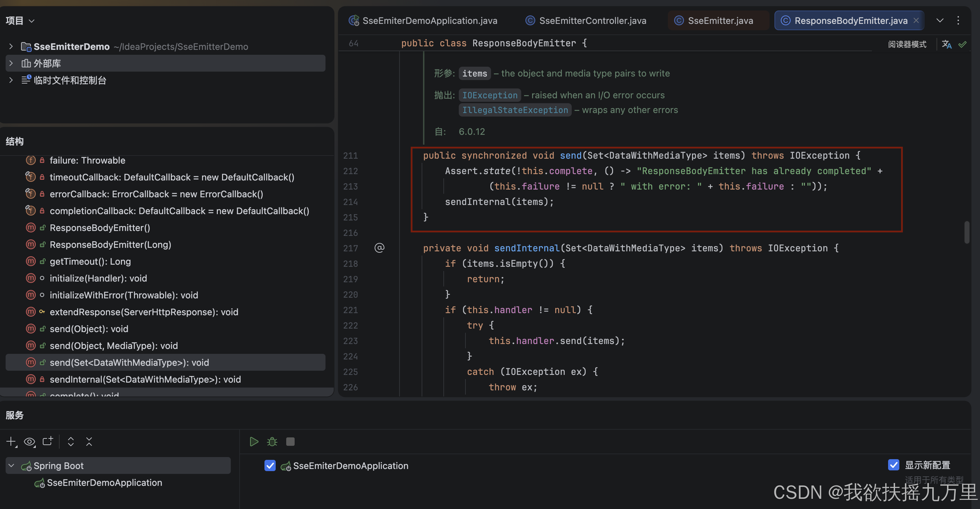Click the translate documentation icon
This screenshot has width=980, height=509.
tap(947, 44)
